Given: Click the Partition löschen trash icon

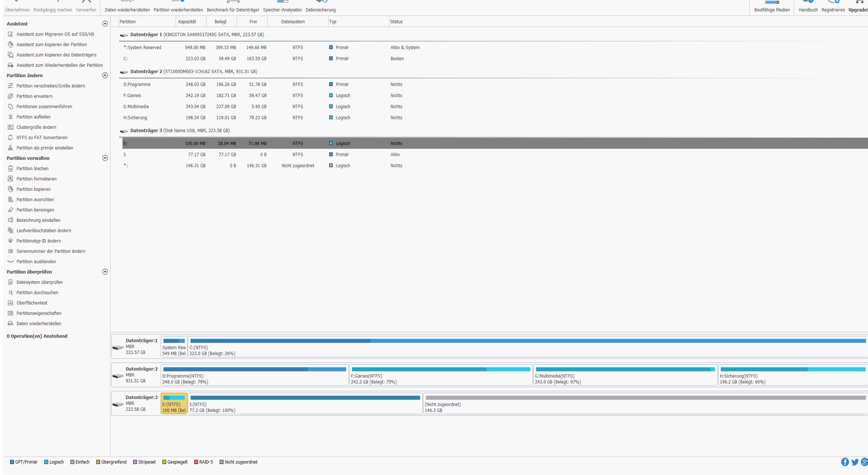Looking at the screenshot, I should tap(11, 169).
